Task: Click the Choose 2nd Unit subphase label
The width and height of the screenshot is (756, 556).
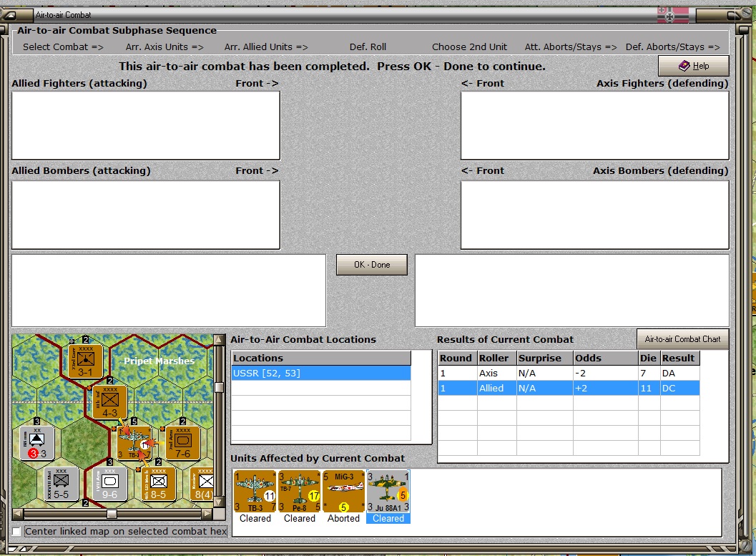Action: click(x=470, y=47)
